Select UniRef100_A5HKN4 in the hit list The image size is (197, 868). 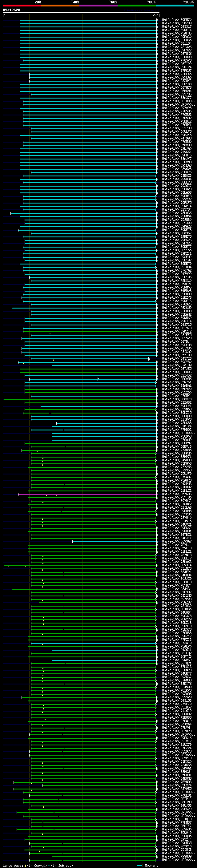click(x=177, y=91)
